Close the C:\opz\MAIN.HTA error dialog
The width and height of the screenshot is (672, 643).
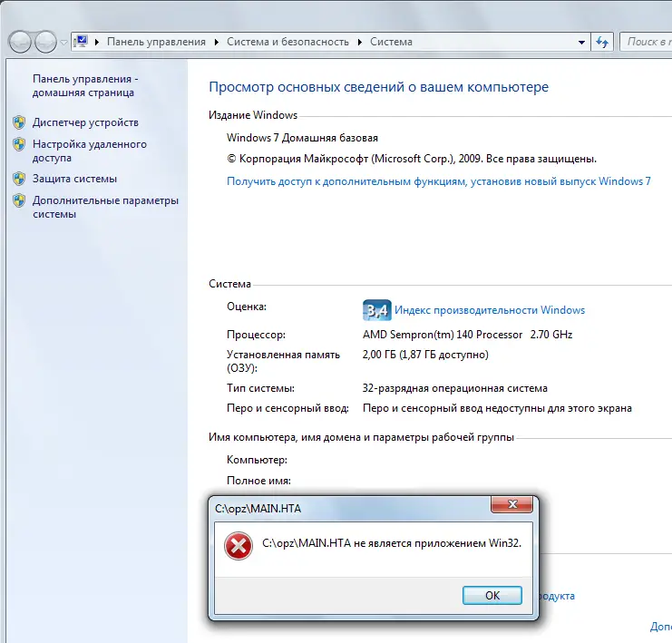(511, 507)
